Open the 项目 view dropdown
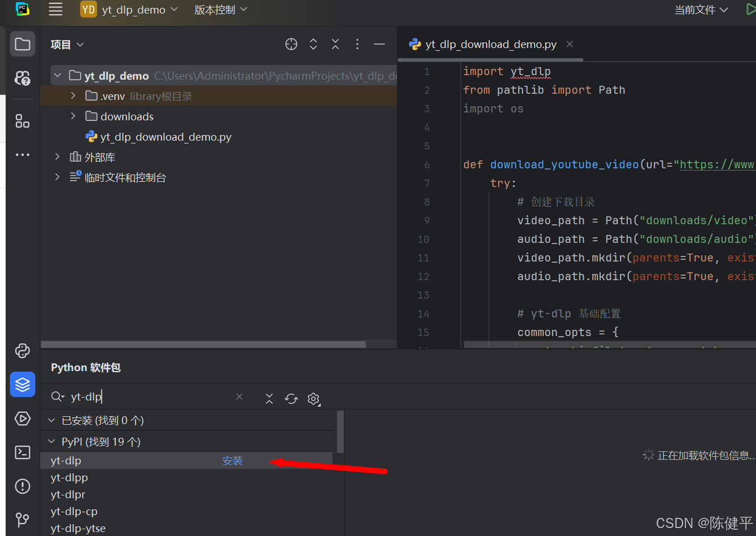Image resolution: width=756 pixels, height=536 pixels. click(67, 45)
